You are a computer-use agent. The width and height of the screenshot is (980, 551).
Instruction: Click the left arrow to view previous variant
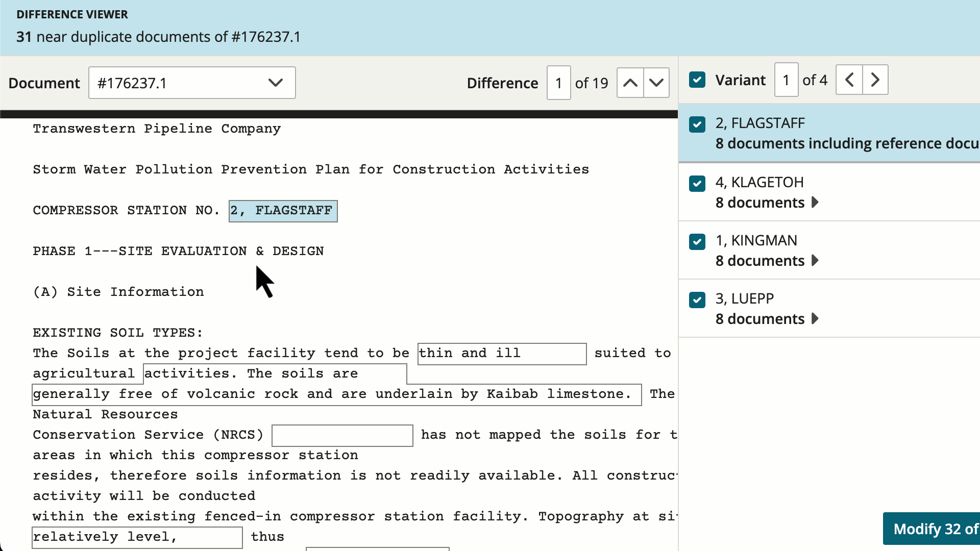click(849, 80)
